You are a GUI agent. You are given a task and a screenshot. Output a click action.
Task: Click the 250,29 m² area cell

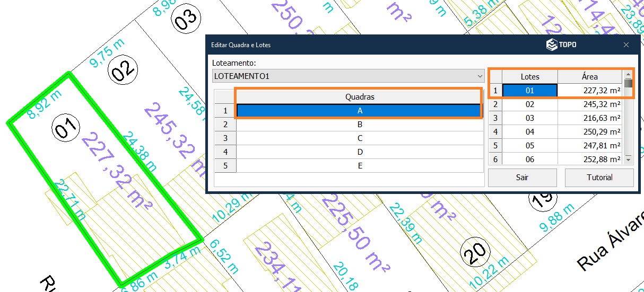(x=590, y=131)
